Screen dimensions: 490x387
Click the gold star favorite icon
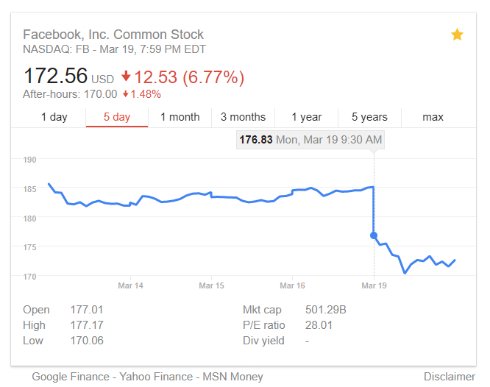point(457,34)
